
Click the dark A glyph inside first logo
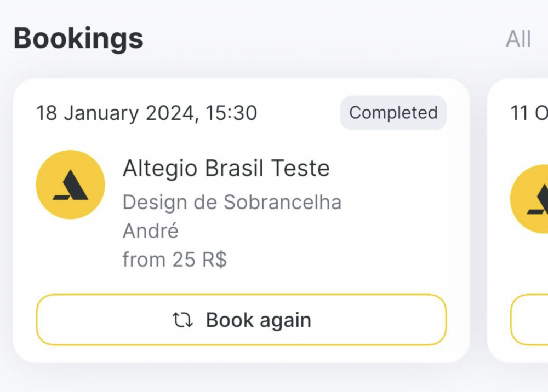point(71,185)
